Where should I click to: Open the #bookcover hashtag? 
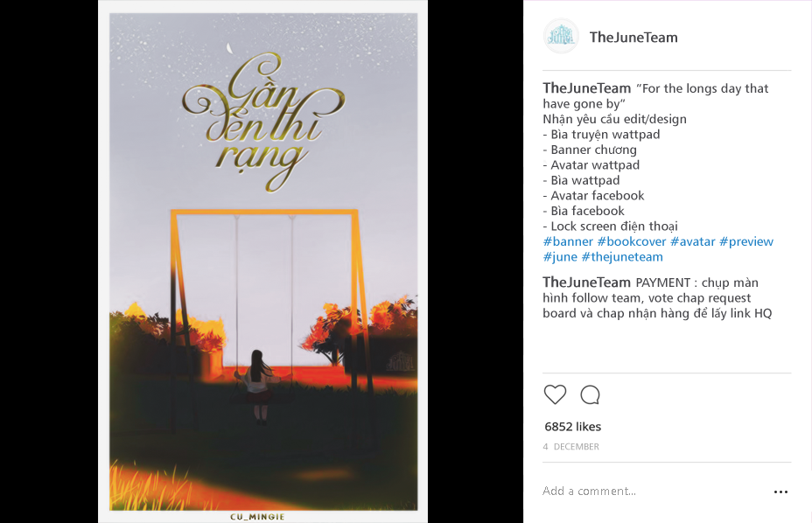pos(631,241)
